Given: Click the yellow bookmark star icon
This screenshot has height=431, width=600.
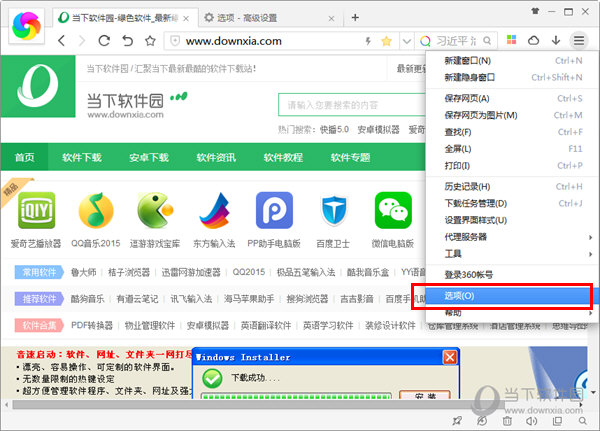Looking at the screenshot, I should click(x=386, y=41).
